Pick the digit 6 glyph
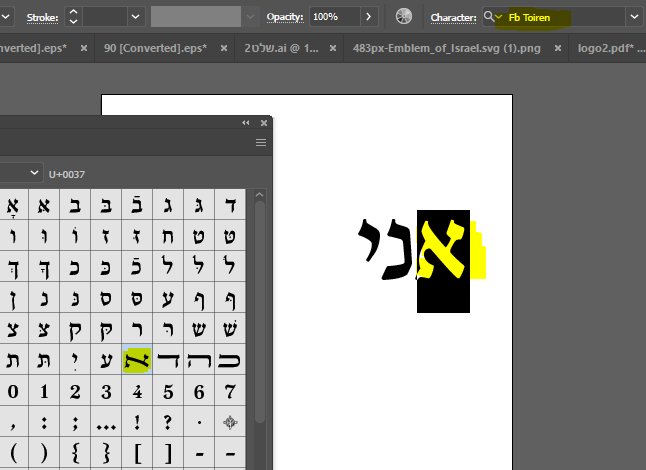 pos(199,391)
